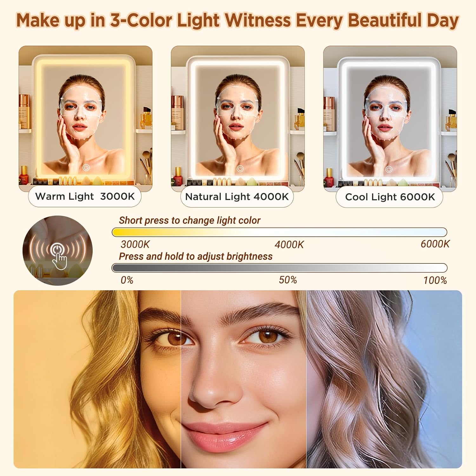This screenshot has width=476, height=476.
Task: Select the Cool Light 6000K label
Action: pyautogui.click(x=390, y=197)
